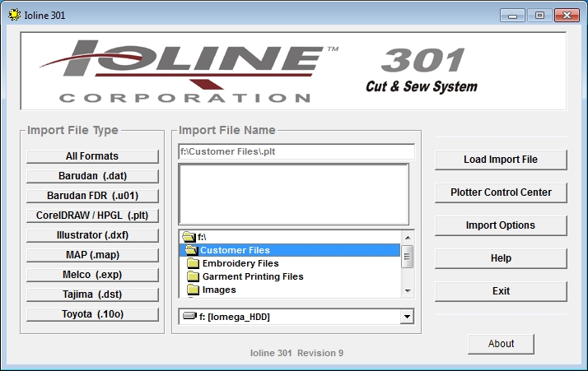
Task: Open the Help button
Action: coord(501,258)
